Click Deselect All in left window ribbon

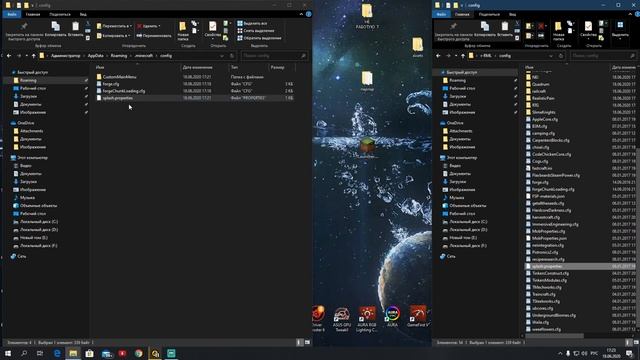click(x=256, y=31)
